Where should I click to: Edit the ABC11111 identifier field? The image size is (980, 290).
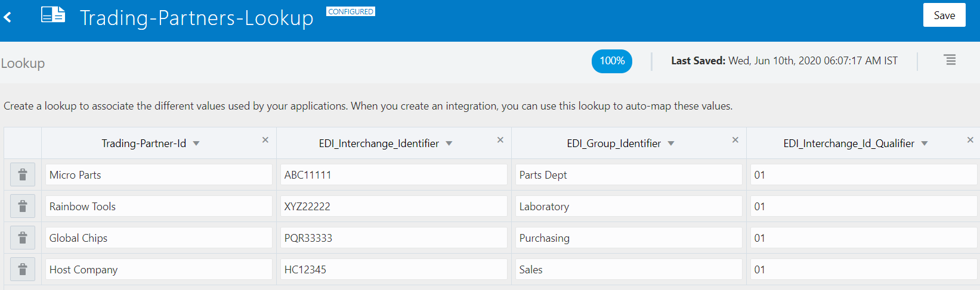tap(394, 174)
